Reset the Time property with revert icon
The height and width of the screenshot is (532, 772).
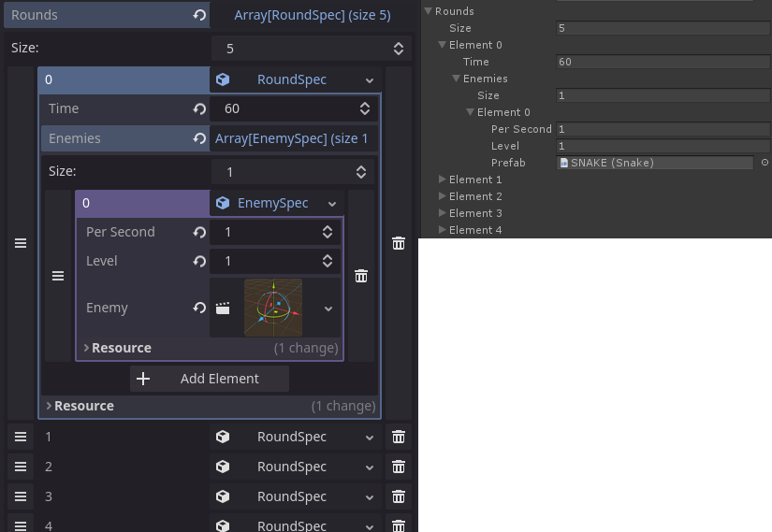tap(199, 108)
